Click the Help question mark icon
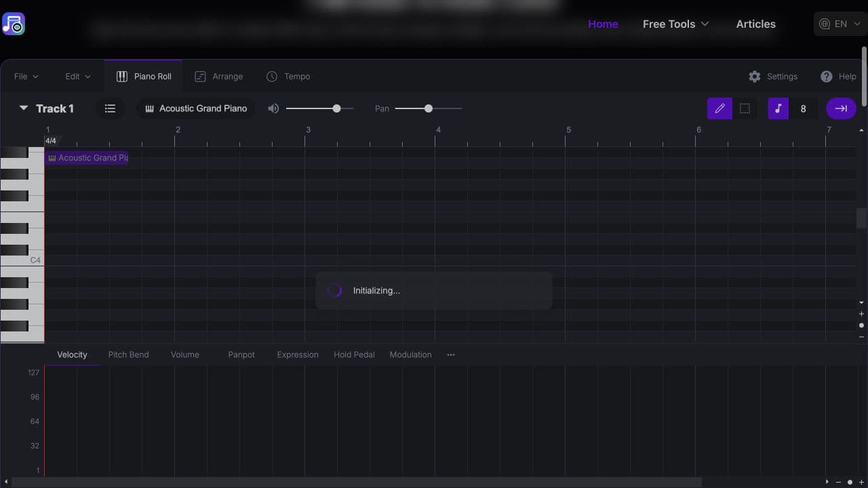The width and height of the screenshot is (868, 488). (x=826, y=77)
